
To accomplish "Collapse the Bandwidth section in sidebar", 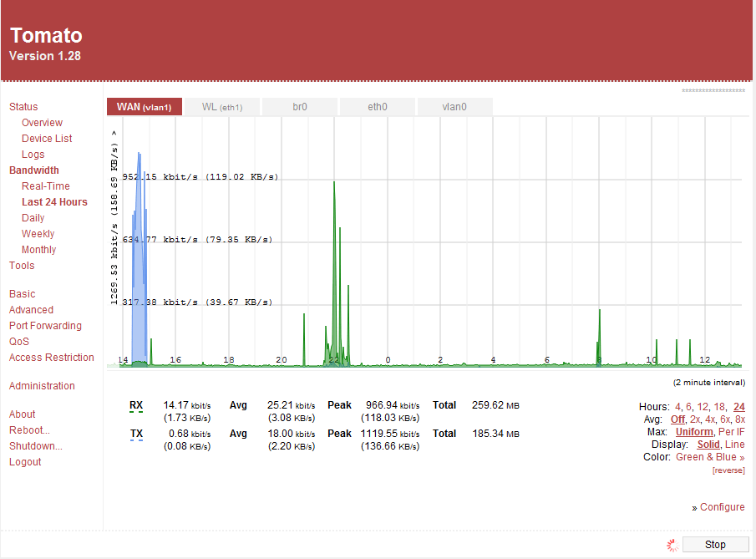I will pyautogui.click(x=33, y=170).
